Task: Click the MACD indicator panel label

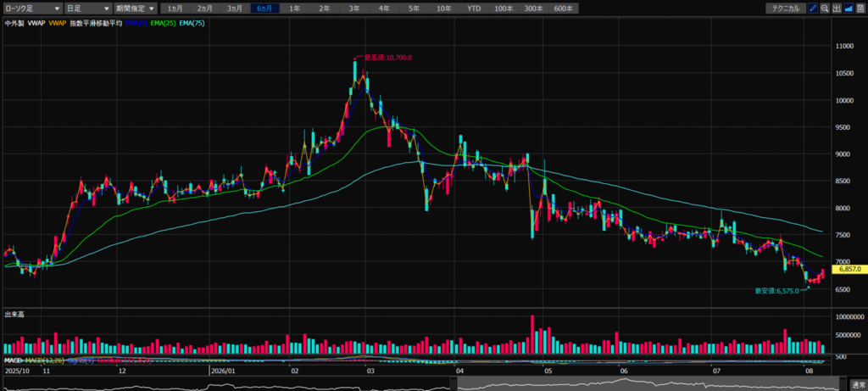Action: pyautogui.click(x=14, y=360)
